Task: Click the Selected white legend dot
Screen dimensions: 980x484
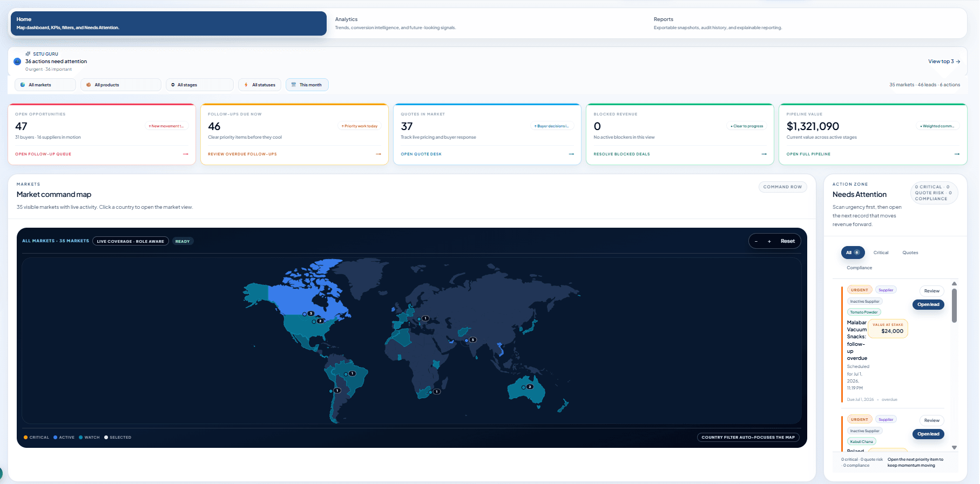Action: point(106,438)
